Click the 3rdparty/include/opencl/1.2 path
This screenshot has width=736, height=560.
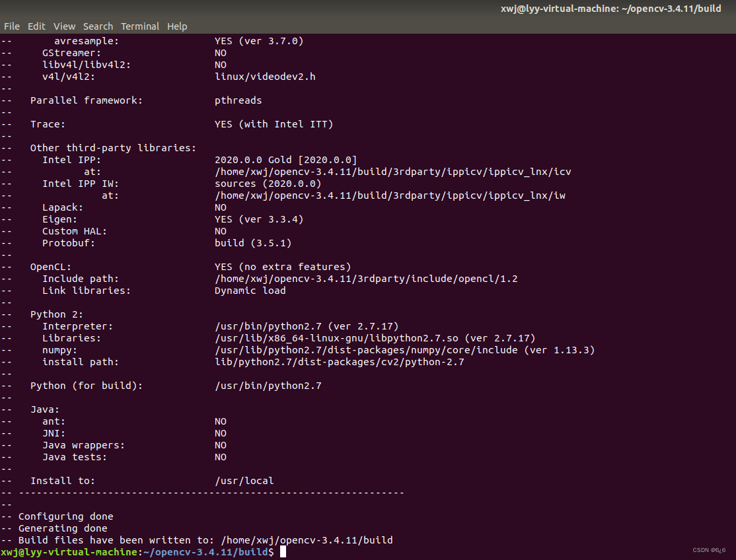click(366, 279)
